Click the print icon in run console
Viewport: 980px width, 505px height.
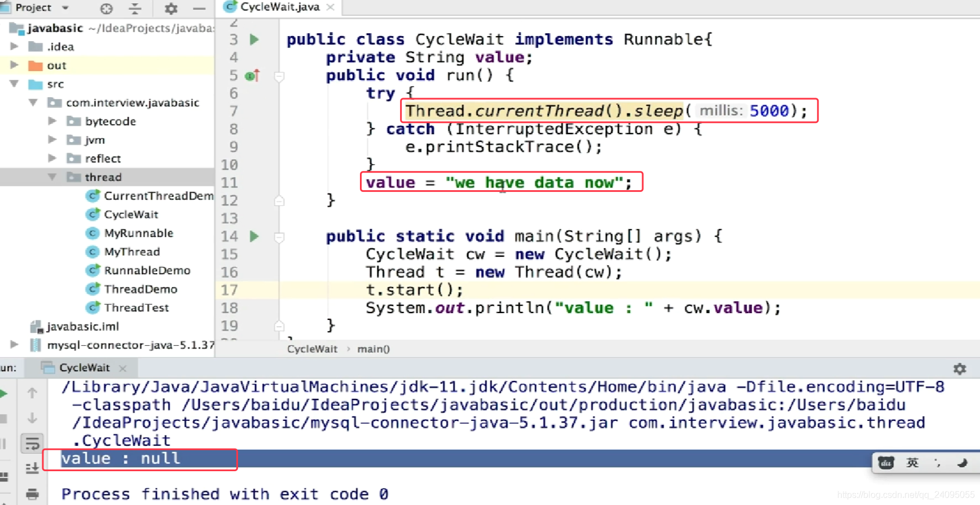coord(32,494)
